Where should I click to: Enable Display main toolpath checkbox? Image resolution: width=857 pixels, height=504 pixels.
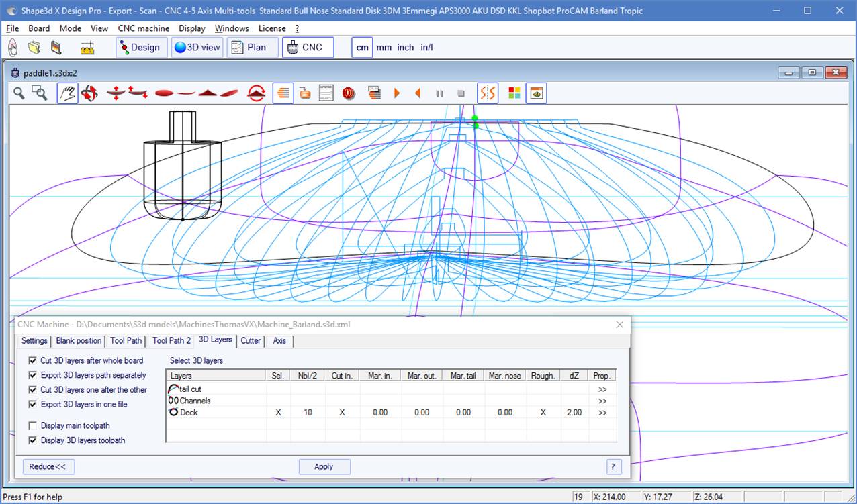pos(33,425)
